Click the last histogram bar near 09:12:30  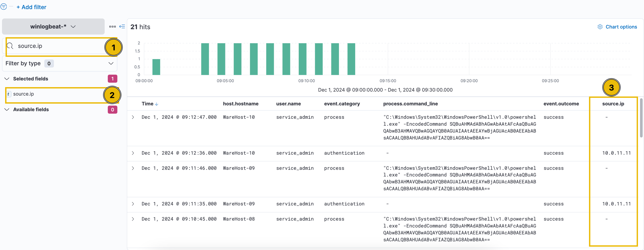[x=351, y=59]
